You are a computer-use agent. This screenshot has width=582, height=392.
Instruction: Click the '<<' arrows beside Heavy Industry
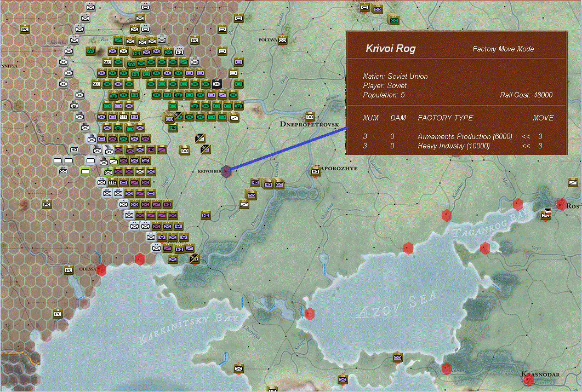526,146
